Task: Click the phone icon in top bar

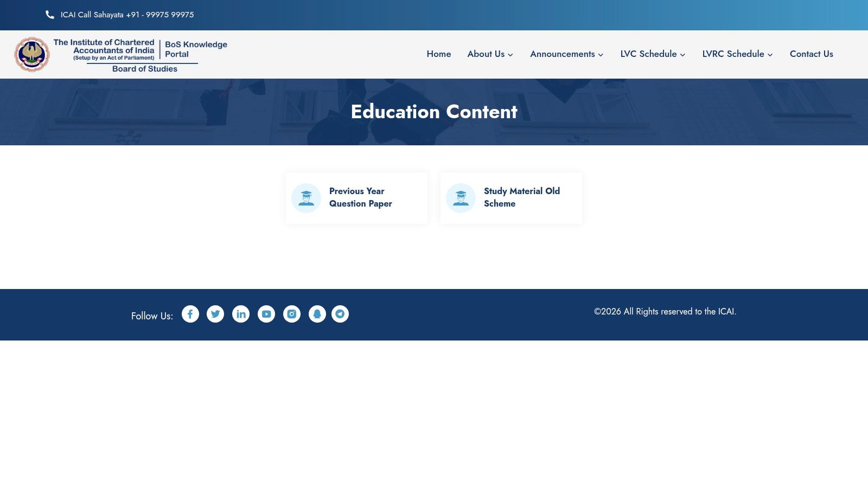Action: [50, 15]
